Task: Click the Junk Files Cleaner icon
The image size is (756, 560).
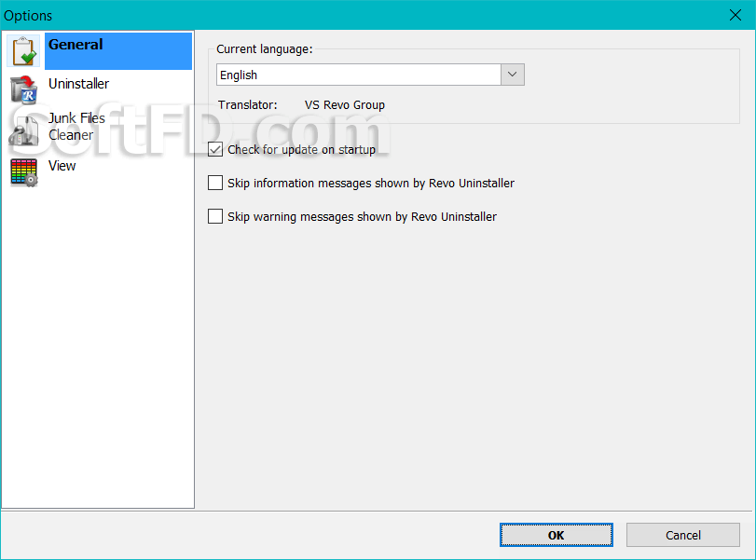Action: 23,131
